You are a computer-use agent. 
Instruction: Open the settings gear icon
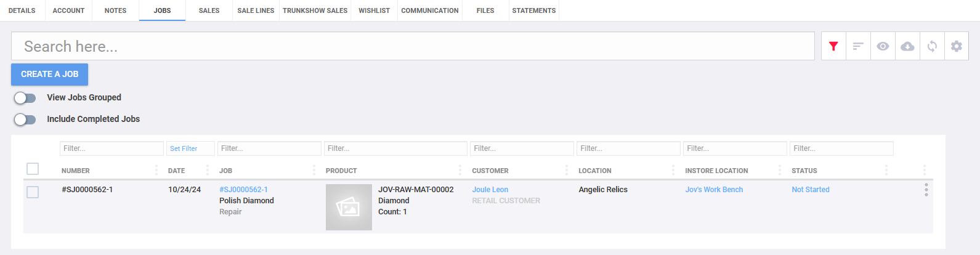[957, 46]
